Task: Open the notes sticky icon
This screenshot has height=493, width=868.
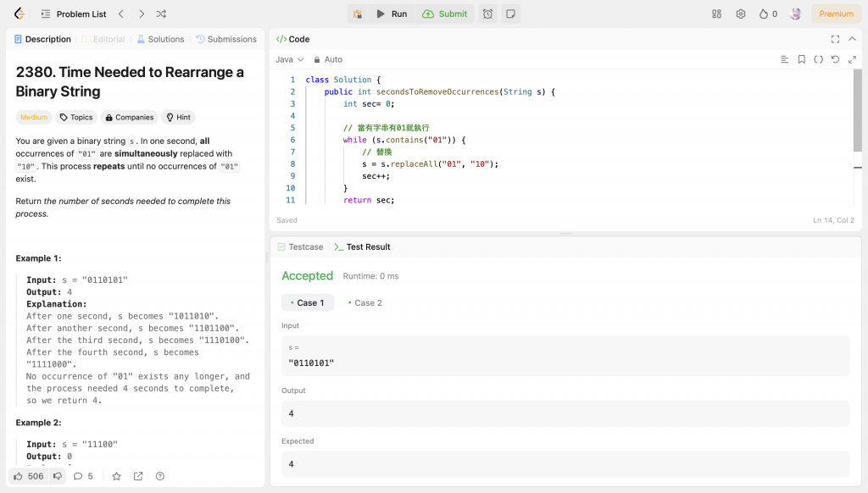Action: click(x=510, y=14)
